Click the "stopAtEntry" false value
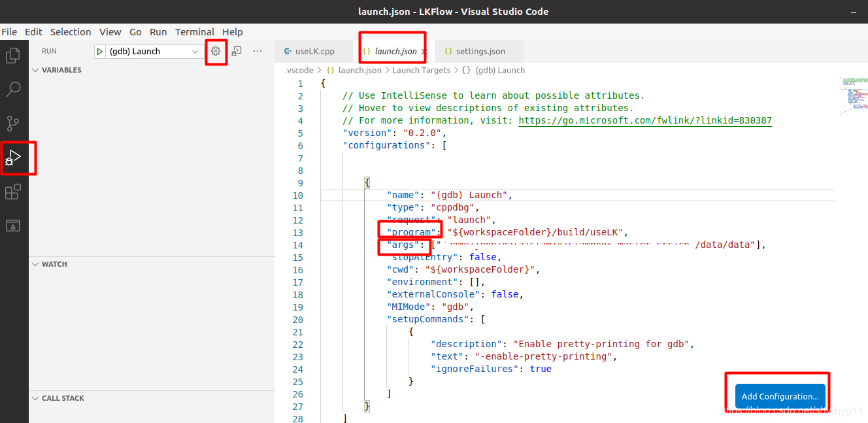Image resolution: width=868 pixels, height=423 pixels. coord(484,257)
